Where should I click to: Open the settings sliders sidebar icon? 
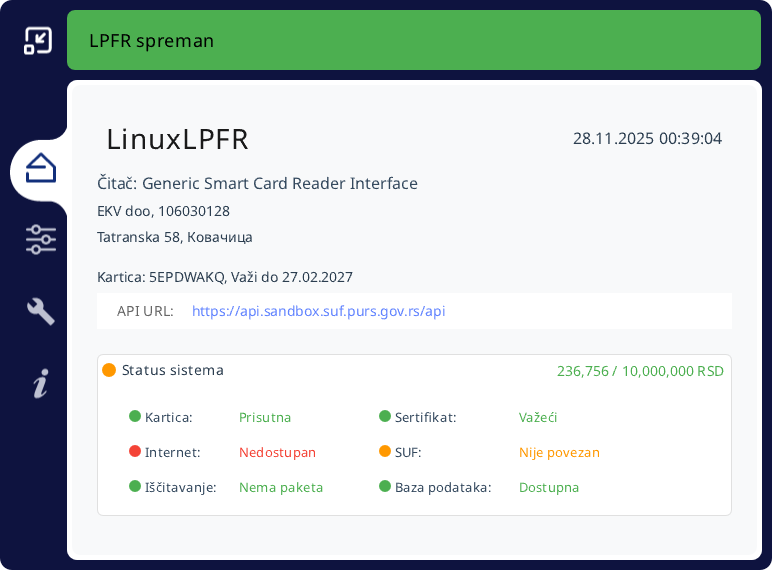coord(41,239)
